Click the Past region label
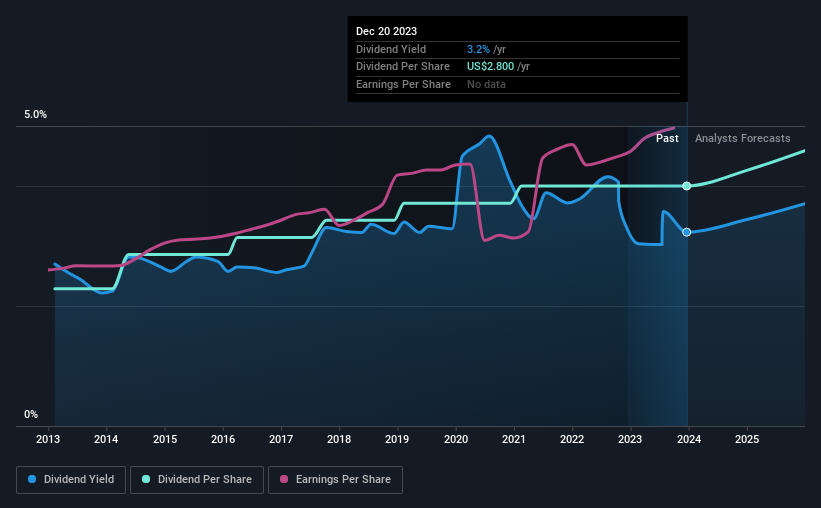This screenshot has width=821, height=508. (x=667, y=138)
